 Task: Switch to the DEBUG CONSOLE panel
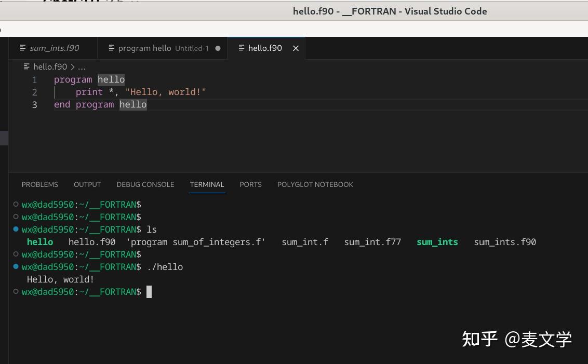[145, 184]
